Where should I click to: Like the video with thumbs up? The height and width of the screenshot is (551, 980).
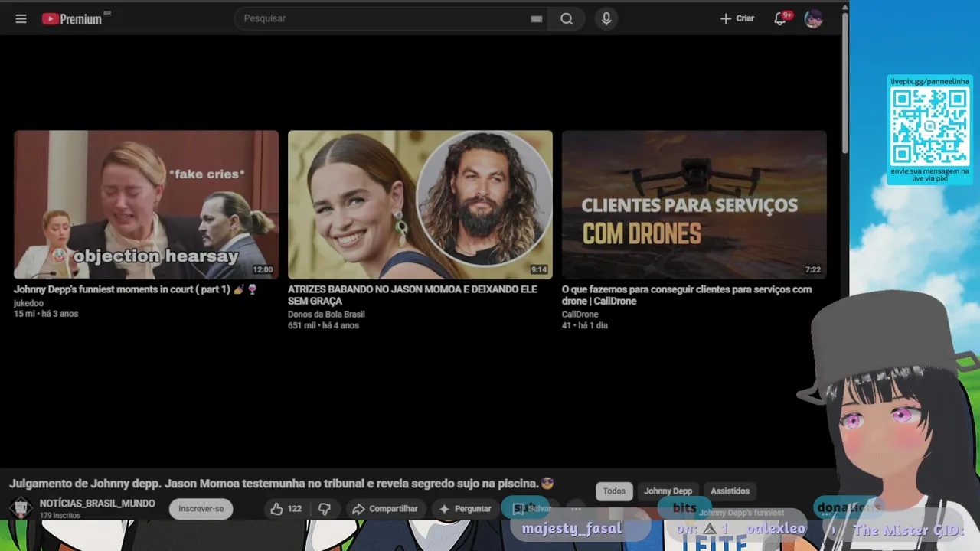(286, 509)
